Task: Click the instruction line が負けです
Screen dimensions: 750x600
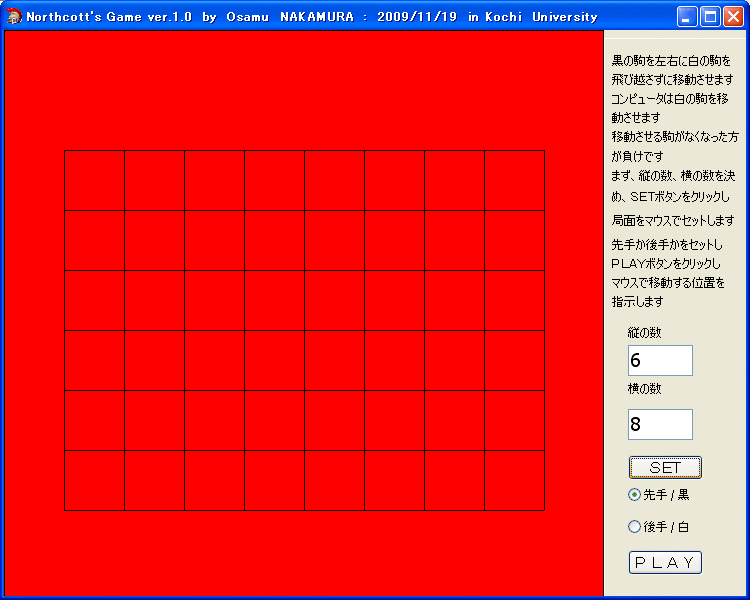Action: (637, 156)
